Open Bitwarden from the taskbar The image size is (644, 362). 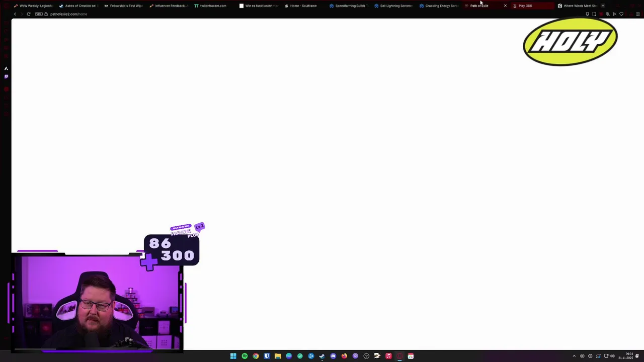click(x=267, y=356)
